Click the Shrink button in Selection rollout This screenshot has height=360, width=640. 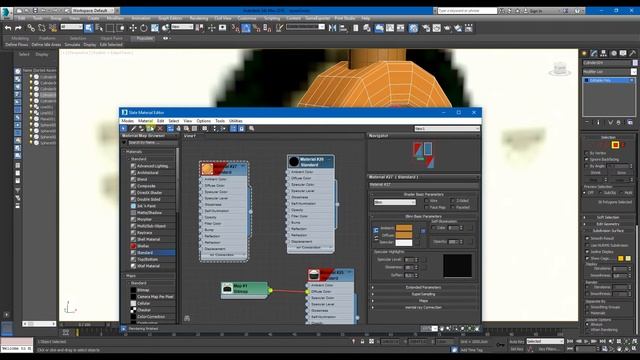pyautogui.click(x=596, y=173)
